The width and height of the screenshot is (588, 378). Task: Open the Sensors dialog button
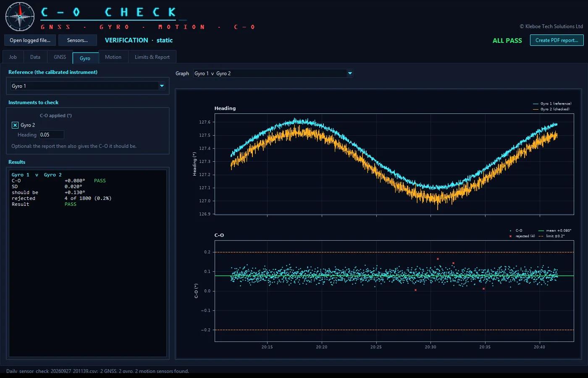click(x=77, y=40)
